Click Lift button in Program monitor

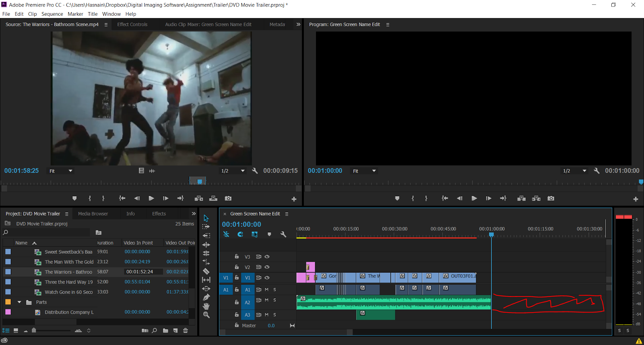522,198
